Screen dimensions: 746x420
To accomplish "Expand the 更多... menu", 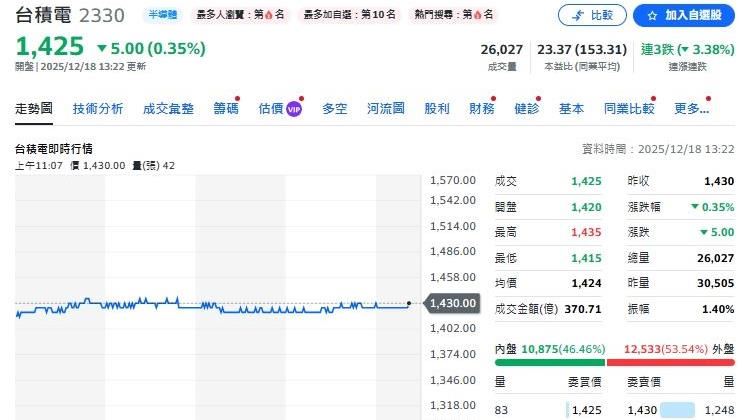I will coord(692,108).
